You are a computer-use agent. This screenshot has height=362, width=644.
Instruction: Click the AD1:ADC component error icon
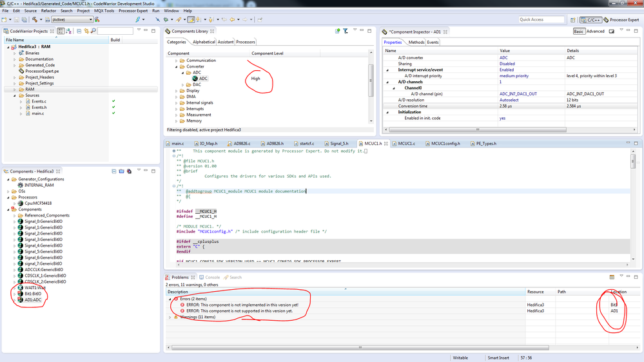pos(20,300)
